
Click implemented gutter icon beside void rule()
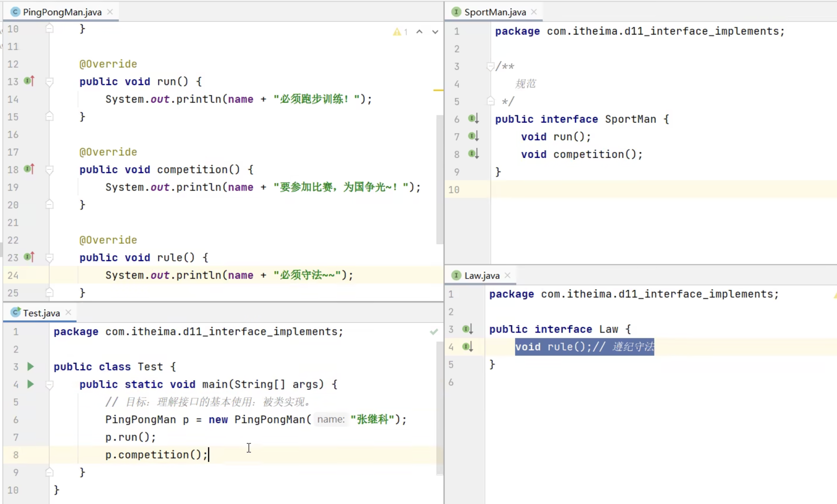[x=468, y=347]
